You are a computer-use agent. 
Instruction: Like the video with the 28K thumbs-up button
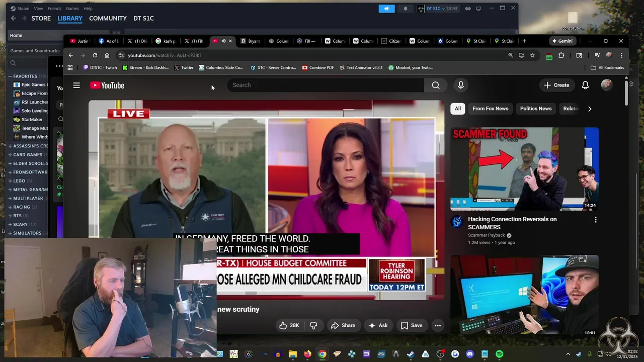pos(290,325)
